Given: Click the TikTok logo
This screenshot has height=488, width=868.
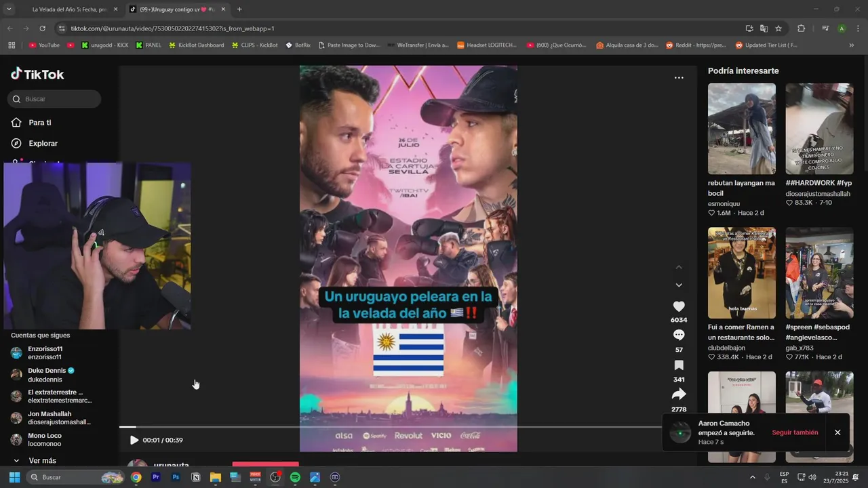Looking at the screenshot, I should (x=37, y=74).
